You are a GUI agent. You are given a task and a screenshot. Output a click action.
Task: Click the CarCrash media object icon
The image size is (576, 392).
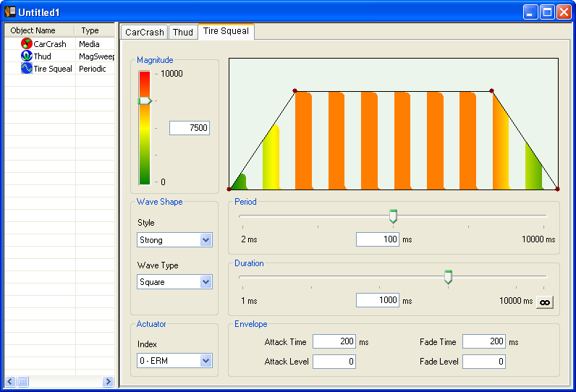[27, 43]
